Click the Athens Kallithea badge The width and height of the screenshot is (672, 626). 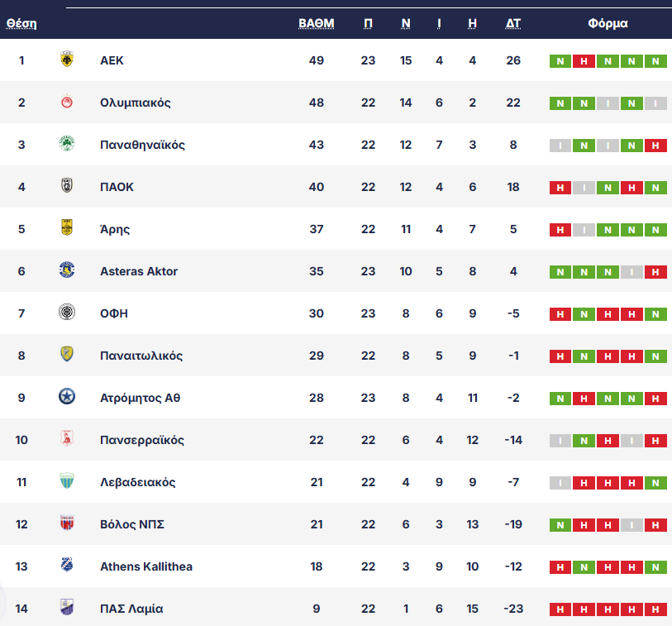pos(67,565)
